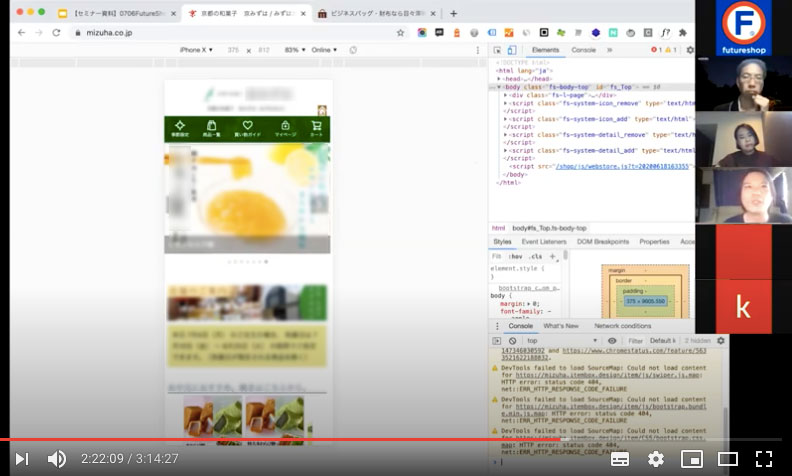Screen dimensions: 792x476
Task: Switch to Event Listeners sub-tab
Action: click(544, 242)
